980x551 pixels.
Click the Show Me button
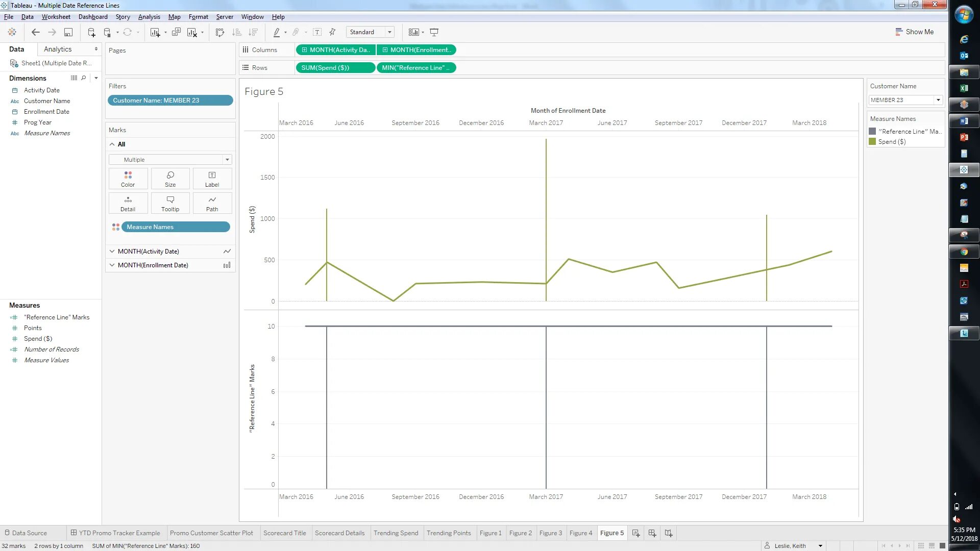(x=914, y=32)
